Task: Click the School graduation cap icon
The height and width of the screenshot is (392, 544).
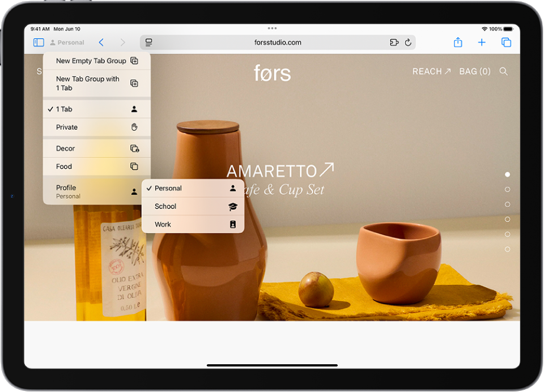Action: click(x=233, y=207)
